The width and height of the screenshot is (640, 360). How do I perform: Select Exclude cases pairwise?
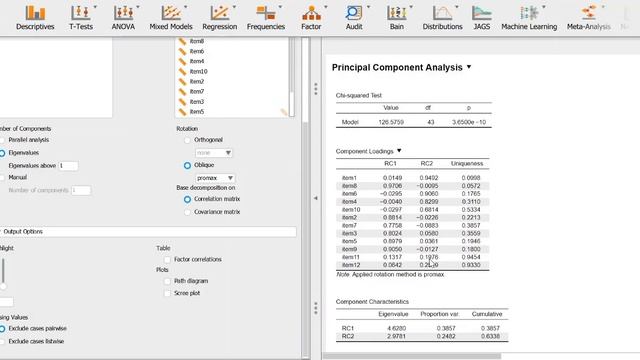pos(2,329)
